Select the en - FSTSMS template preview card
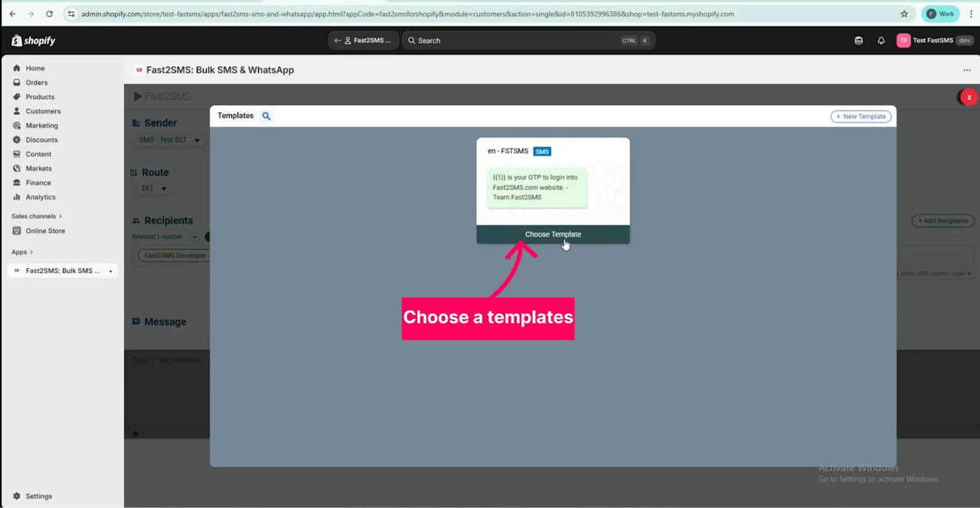The width and height of the screenshot is (980, 508). click(x=553, y=184)
